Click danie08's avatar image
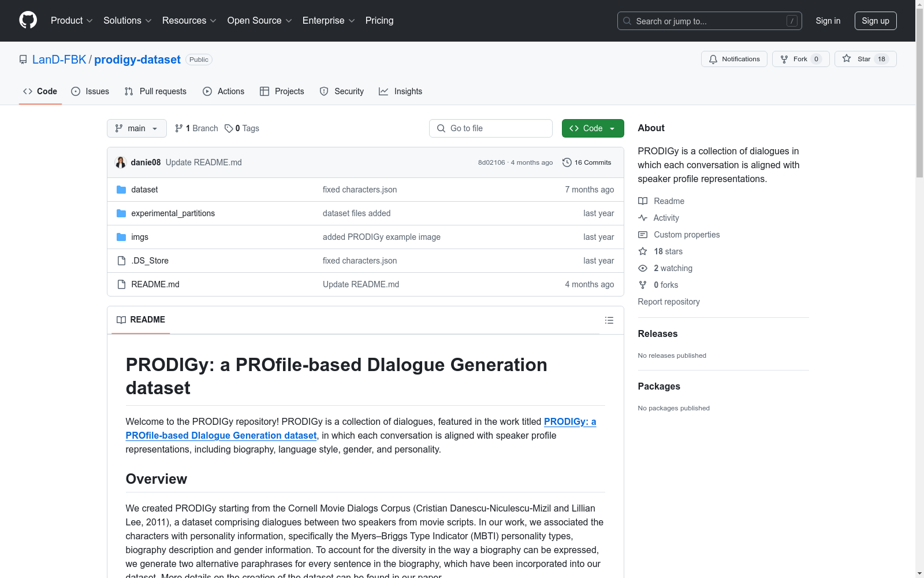 121,162
